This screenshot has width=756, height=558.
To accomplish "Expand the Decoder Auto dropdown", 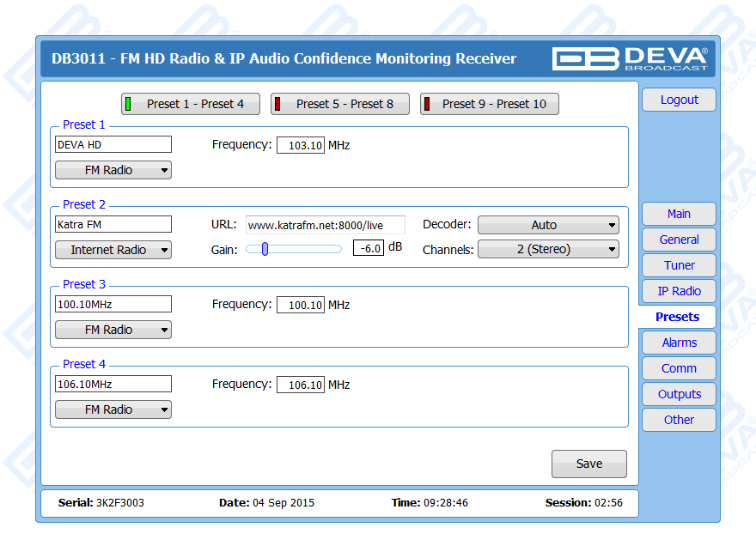I will pyautogui.click(x=548, y=225).
